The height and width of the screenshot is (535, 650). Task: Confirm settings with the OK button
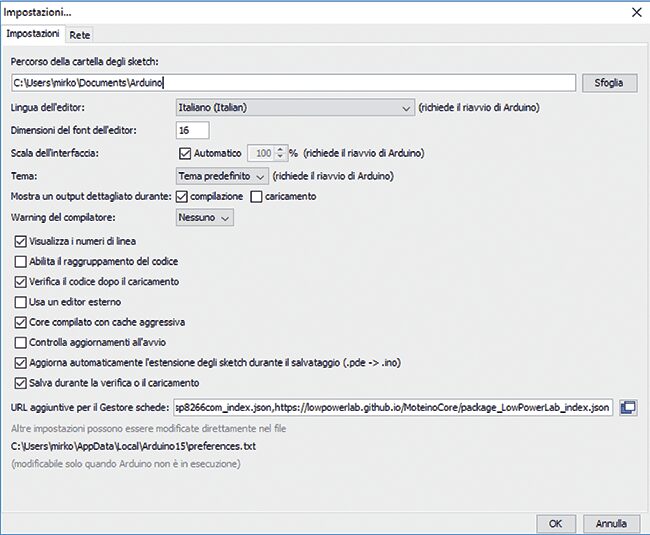click(x=555, y=524)
